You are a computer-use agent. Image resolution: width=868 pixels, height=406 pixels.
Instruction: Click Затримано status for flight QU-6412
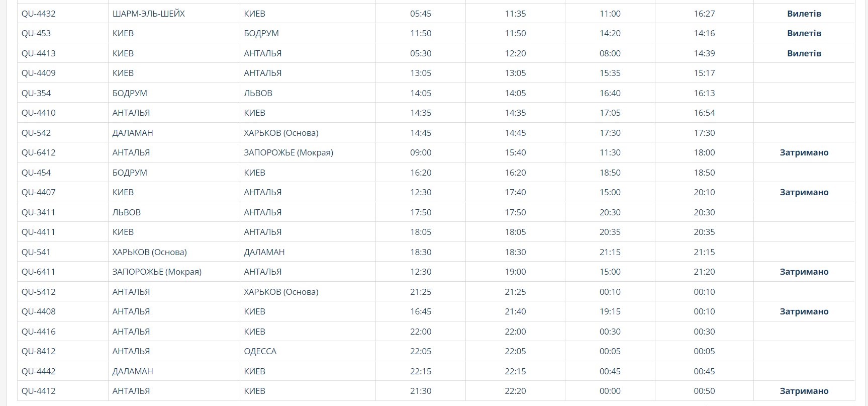pyautogui.click(x=804, y=152)
